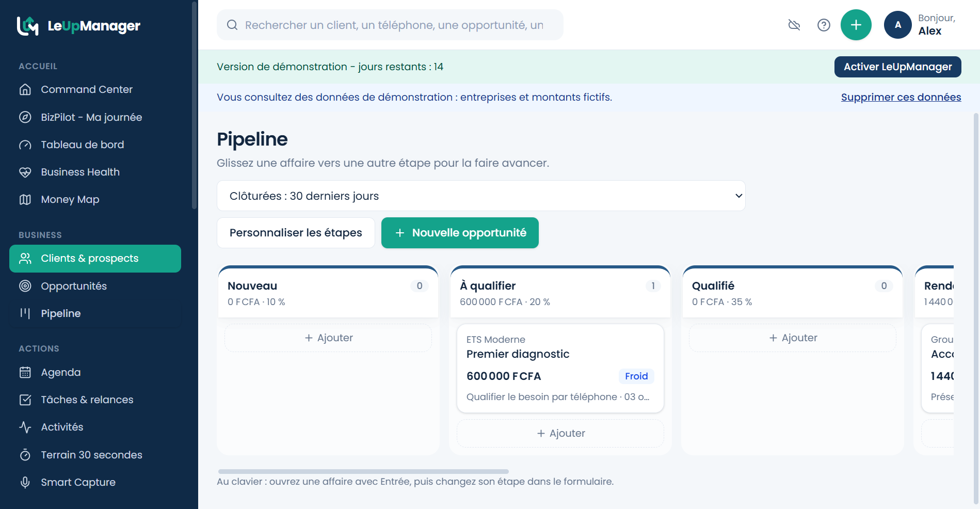Screen dimensions: 980x509
Task: Click the pipeline horizontal scrollbar
Action: (363, 471)
